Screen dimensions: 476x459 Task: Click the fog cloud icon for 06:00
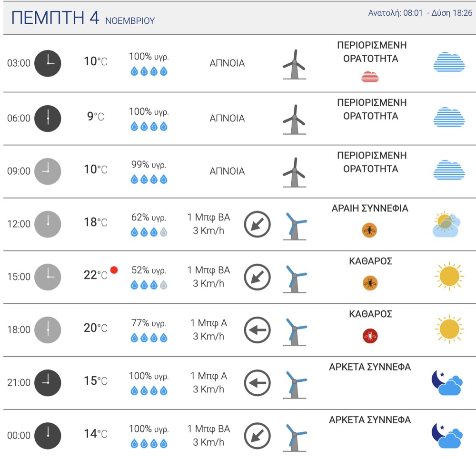[449, 117]
